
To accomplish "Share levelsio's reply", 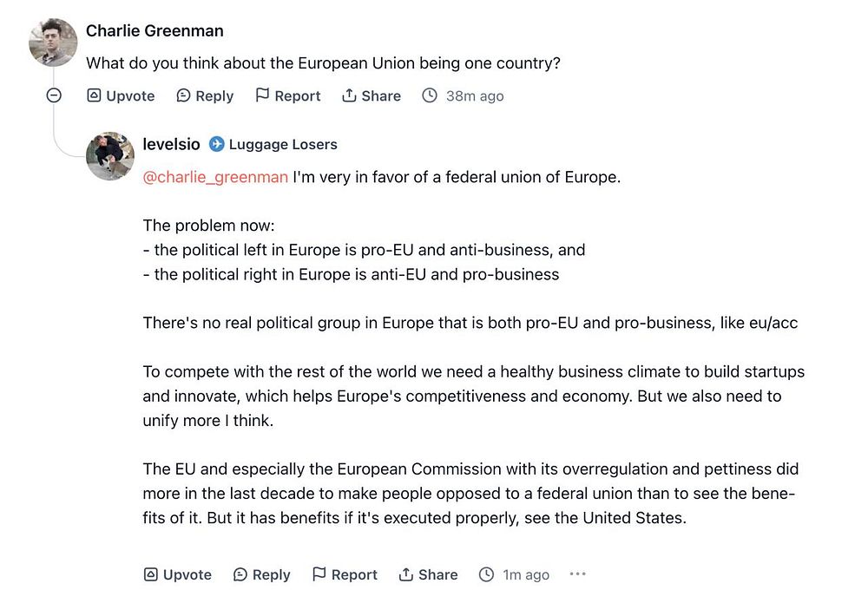I will [428, 574].
